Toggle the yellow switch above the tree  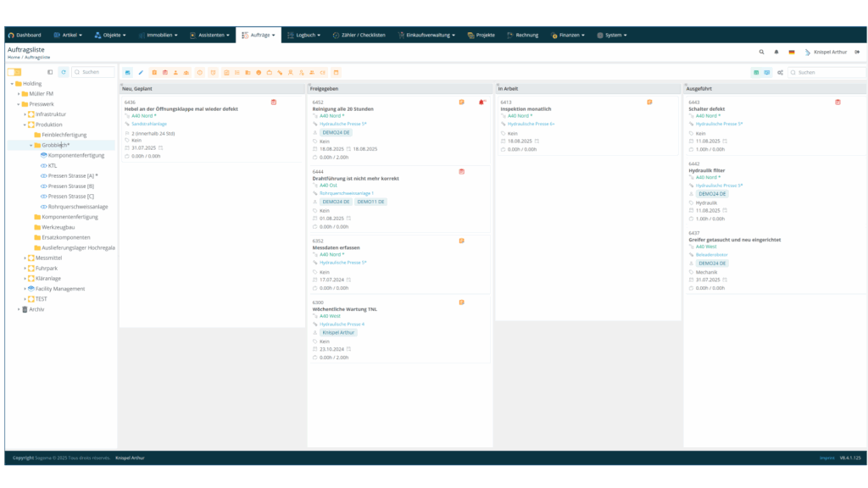14,72
